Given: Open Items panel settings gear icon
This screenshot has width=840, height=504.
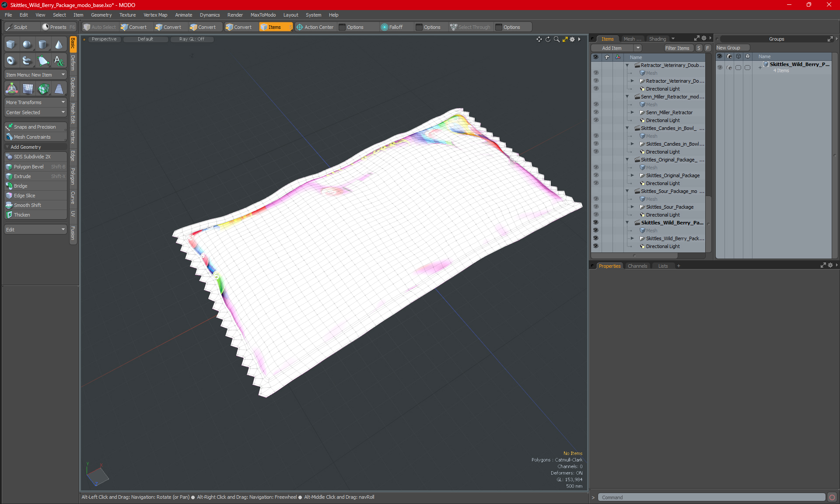Looking at the screenshot, I should click(x=704, y=38).
